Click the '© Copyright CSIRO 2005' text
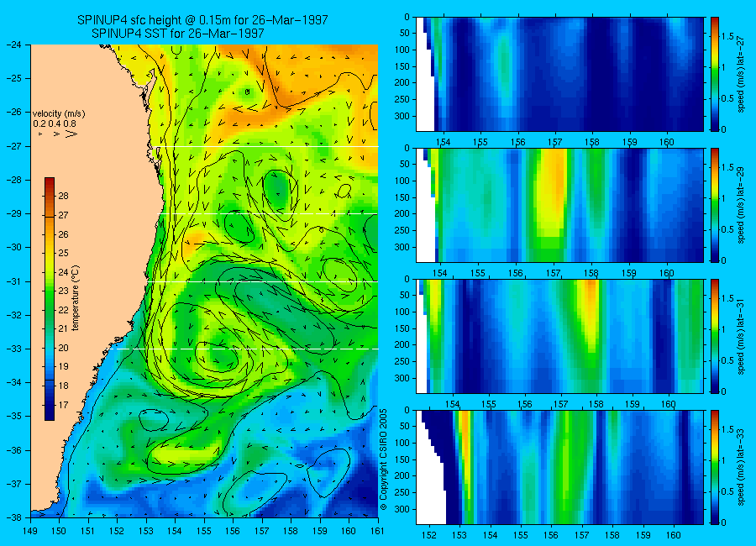 point(383,459)
